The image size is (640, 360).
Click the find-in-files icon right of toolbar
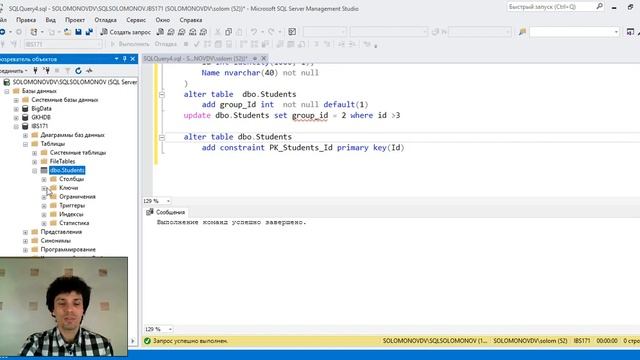click(x=522, y=31)
